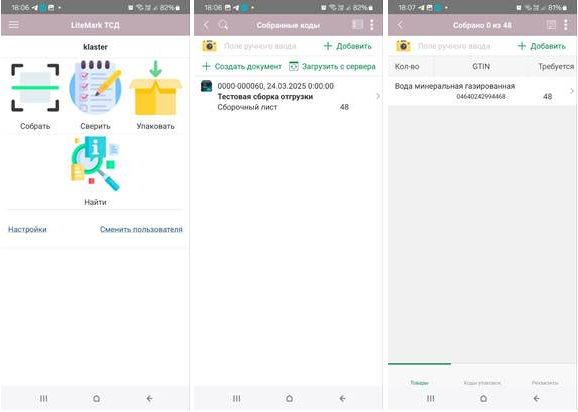Expand Вода минеральная газированная row chevron
Viewport: 578px width, 412px height.
tap(572, 91)
